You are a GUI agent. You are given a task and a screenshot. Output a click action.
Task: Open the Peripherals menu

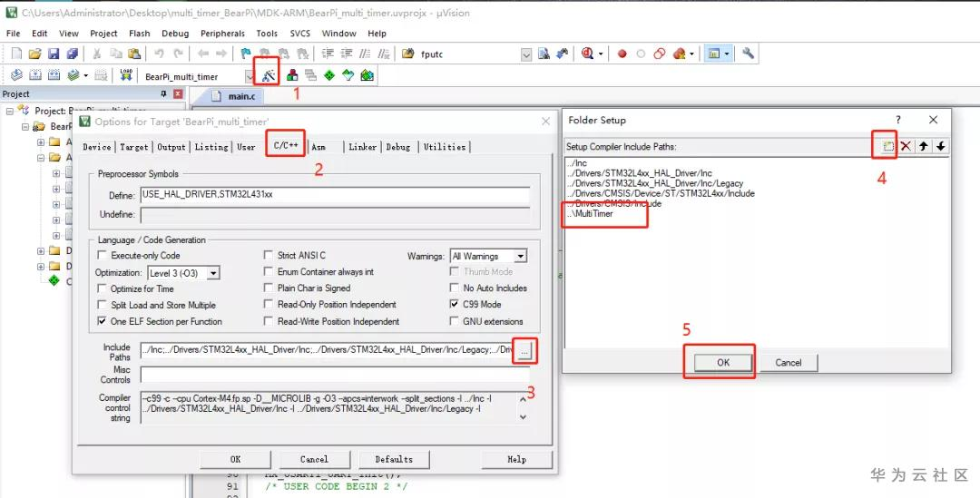[x=222, y=34]
